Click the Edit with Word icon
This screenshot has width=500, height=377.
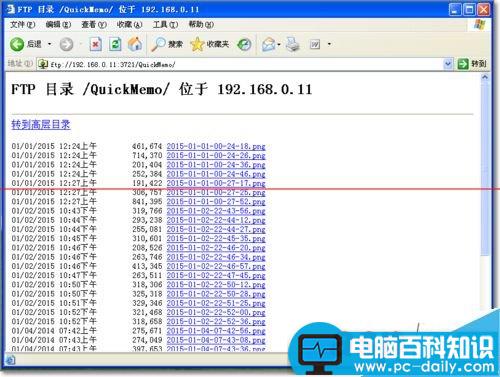click(x=315, y=44)
